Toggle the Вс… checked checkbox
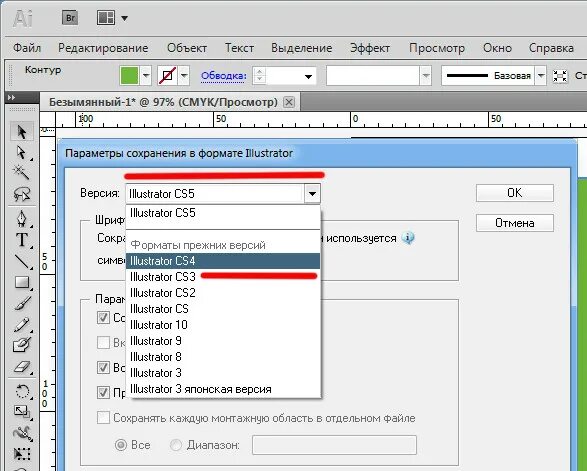This screenshot has width=587, height=471. 103,367
